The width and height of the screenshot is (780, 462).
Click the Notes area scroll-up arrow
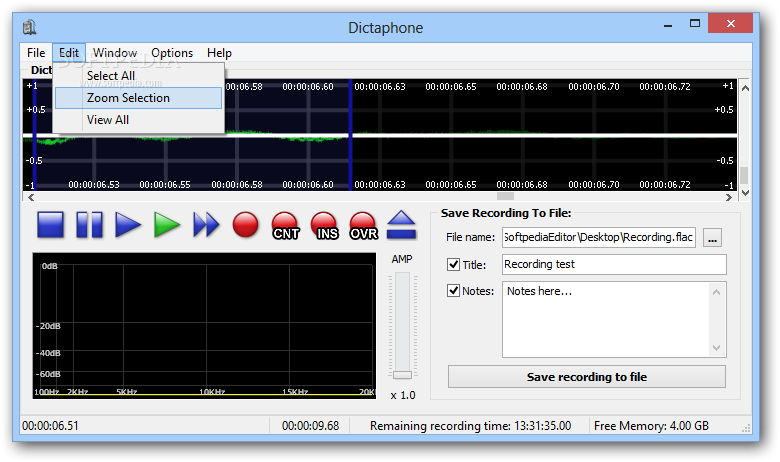pyautogui.click(x=716, y=292)
